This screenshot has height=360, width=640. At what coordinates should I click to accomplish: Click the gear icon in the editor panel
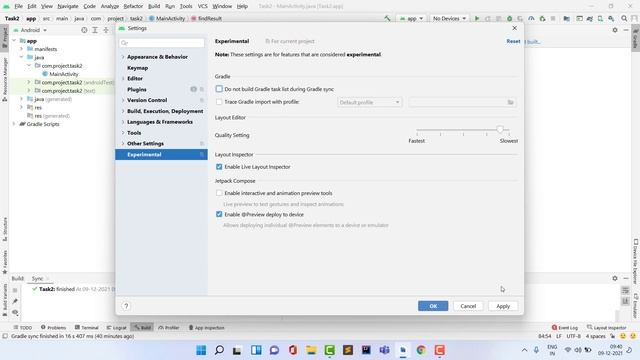pos(615,30)
